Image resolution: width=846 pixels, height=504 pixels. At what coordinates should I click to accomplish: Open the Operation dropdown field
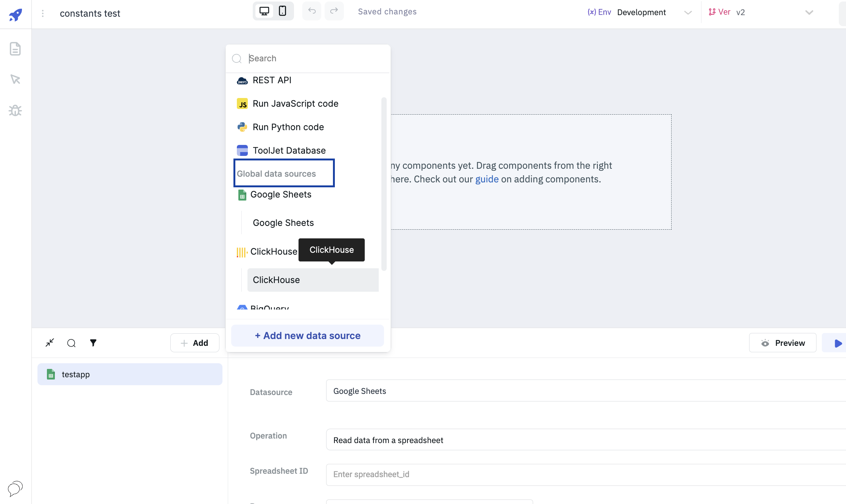click(x=586, y=440)
